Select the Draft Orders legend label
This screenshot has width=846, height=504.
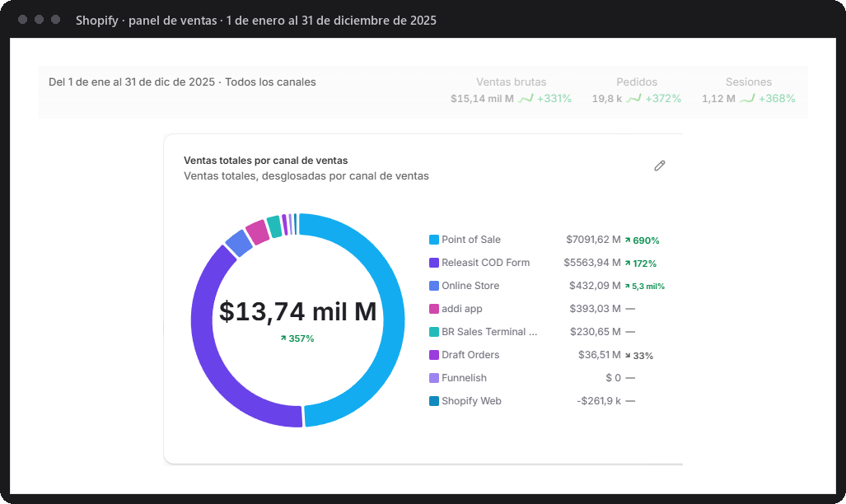pos(470,355)
